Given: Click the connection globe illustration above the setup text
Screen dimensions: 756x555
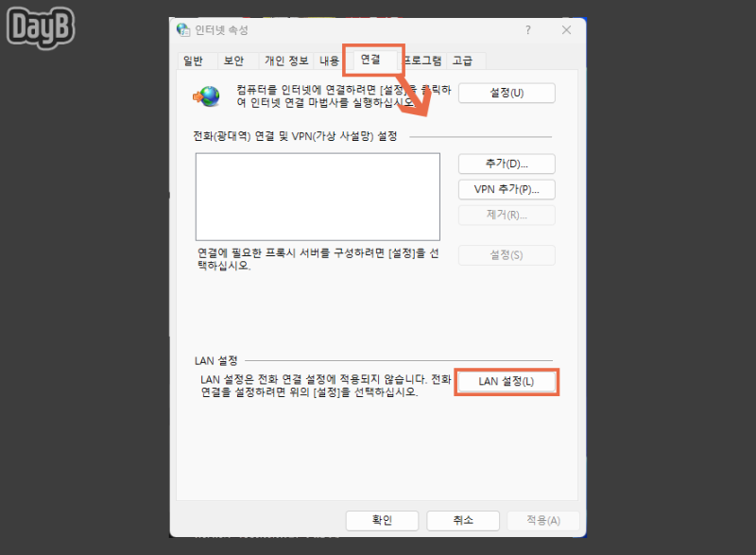Looking at the screenshot, I should (x=208, y=95).
